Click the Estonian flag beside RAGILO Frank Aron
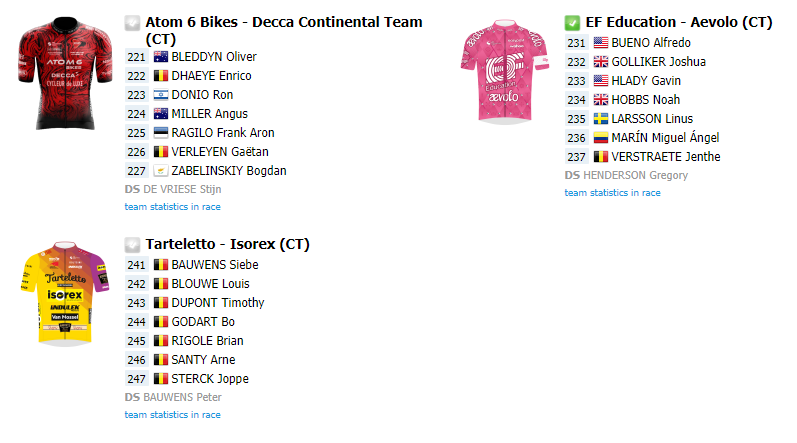The image size is (797, 443). pos(161,133)
